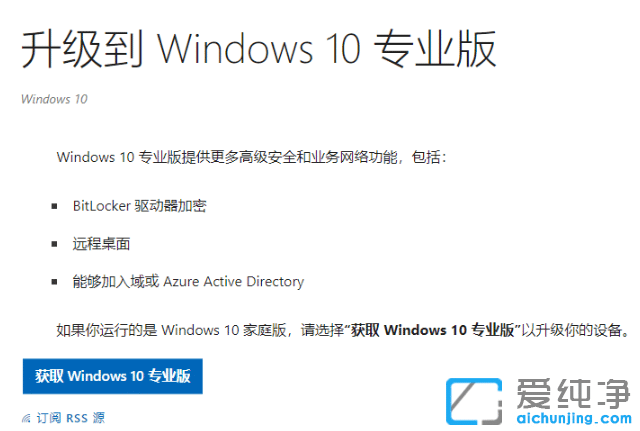Screen dimensions: 640x431
Task: Click the 驱动器加密 text
Action: [x=170, y=205]
